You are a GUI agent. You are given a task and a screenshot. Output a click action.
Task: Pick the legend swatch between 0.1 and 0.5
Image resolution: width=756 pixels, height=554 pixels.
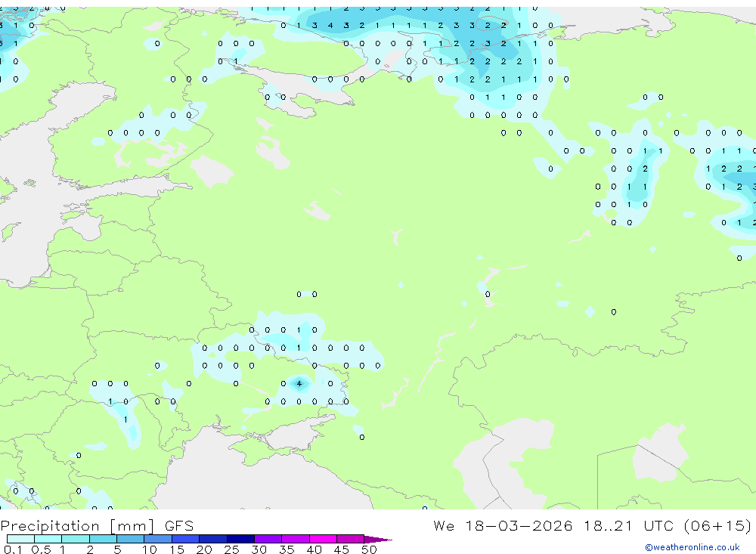pos(20,539)
